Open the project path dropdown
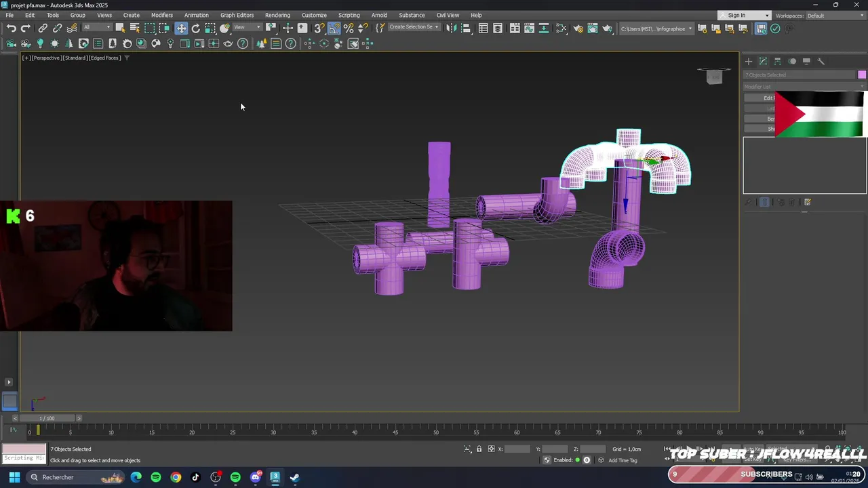Image resolution: width=868 pixels, height=488 pixels. [656, 28]
